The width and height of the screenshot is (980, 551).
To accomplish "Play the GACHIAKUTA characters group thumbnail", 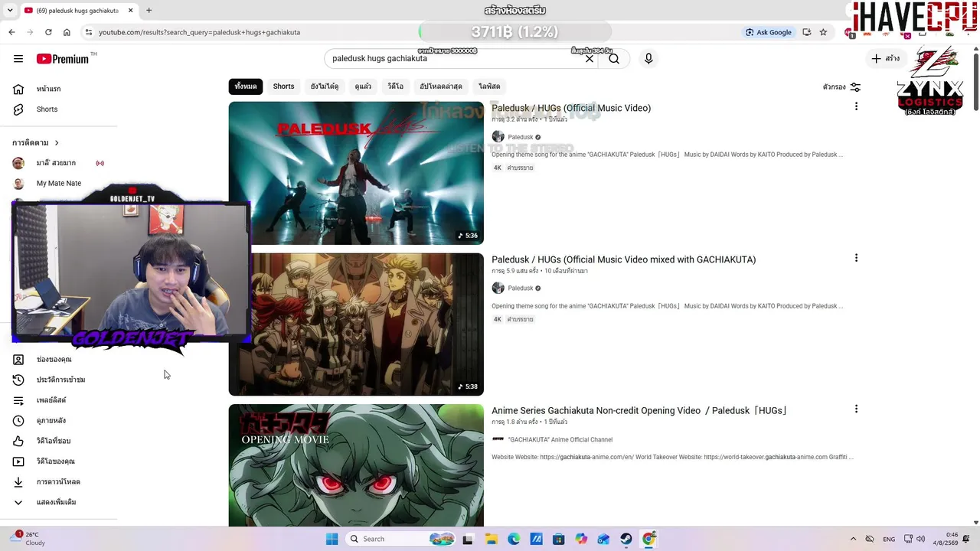I will (x=356, y=324).
